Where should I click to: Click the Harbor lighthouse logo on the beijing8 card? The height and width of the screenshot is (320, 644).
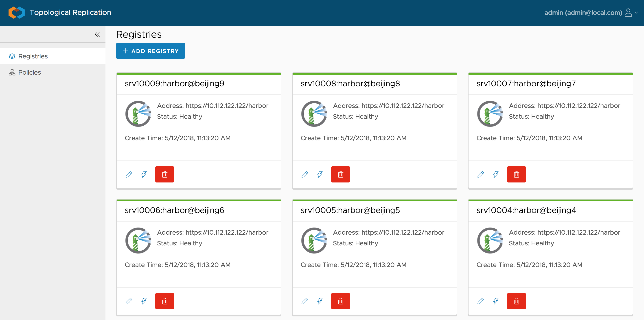point(314,114)
